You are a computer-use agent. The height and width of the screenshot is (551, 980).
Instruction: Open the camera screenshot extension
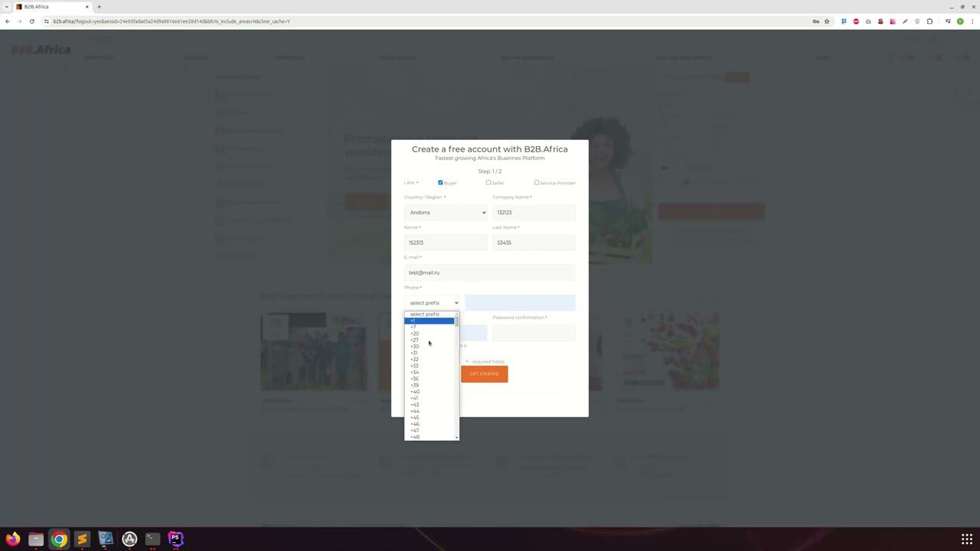point(868,21)
